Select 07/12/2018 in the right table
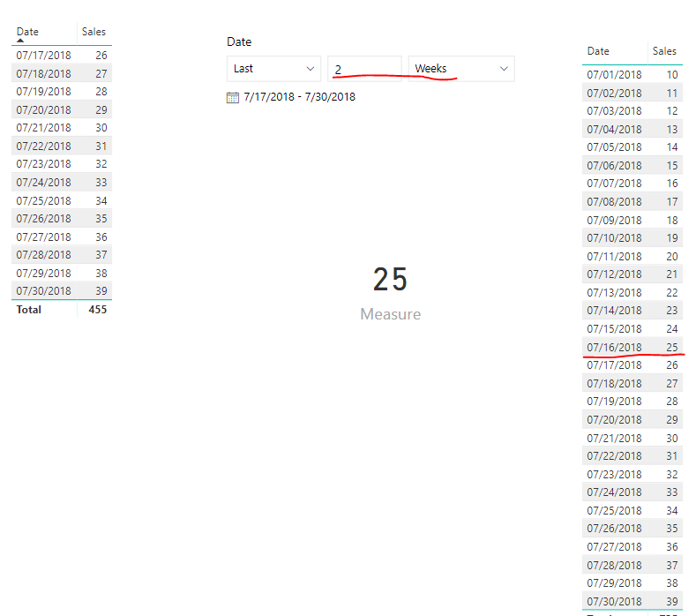This screenshot has height=616, width=696. pyautogui.click(x=614, y=274)
